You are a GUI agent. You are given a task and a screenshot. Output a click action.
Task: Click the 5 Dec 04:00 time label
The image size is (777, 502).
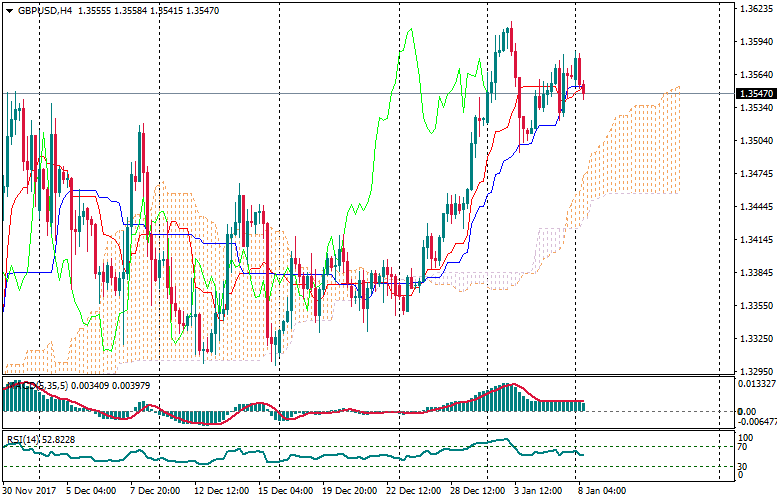91,492
